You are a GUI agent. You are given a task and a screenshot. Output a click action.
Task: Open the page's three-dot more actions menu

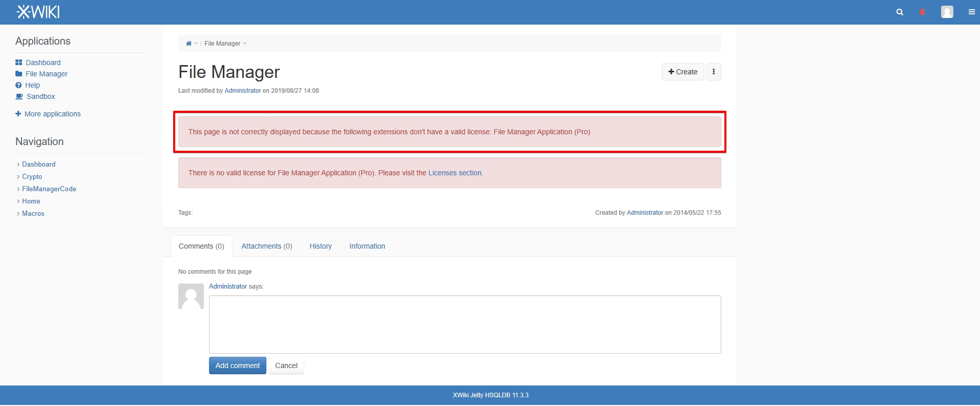(x=714, y=72)
